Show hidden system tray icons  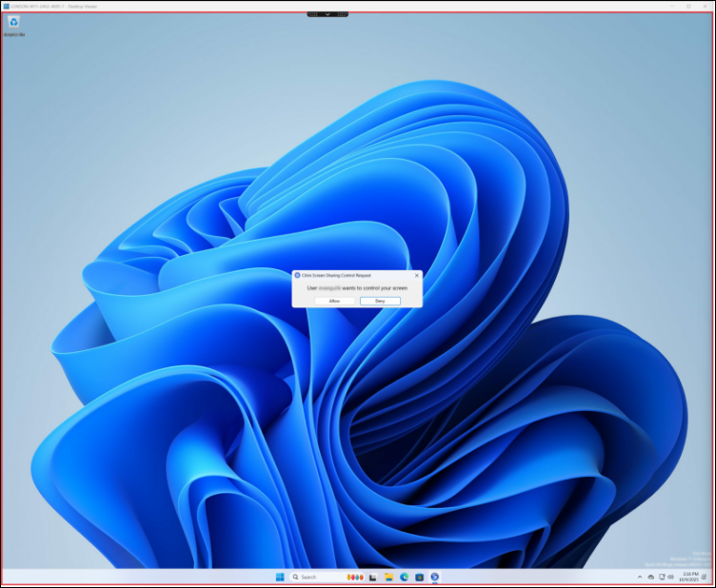point(640,577)
